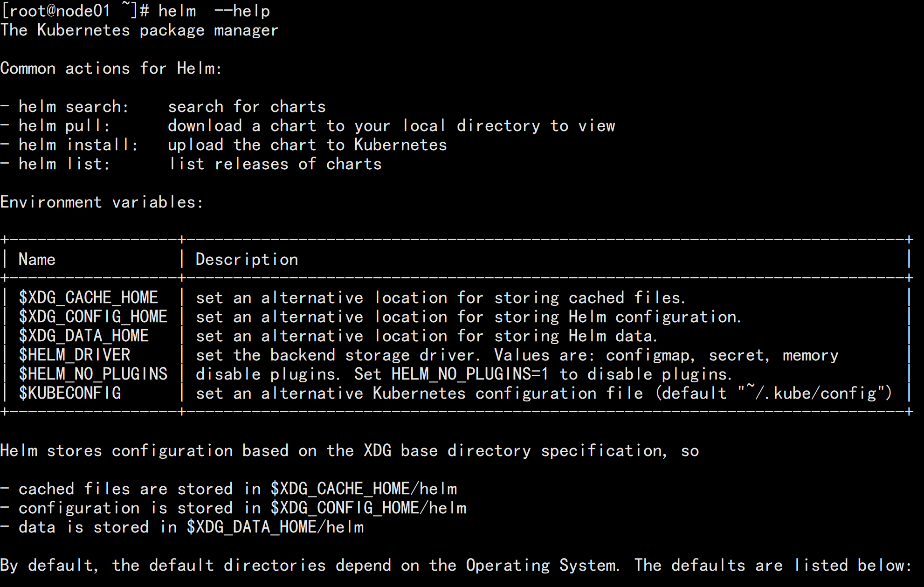Click "helm search:" in the actions list
Image resolution: width=924 pixels, height=587 pixels.
click(74, 107)
